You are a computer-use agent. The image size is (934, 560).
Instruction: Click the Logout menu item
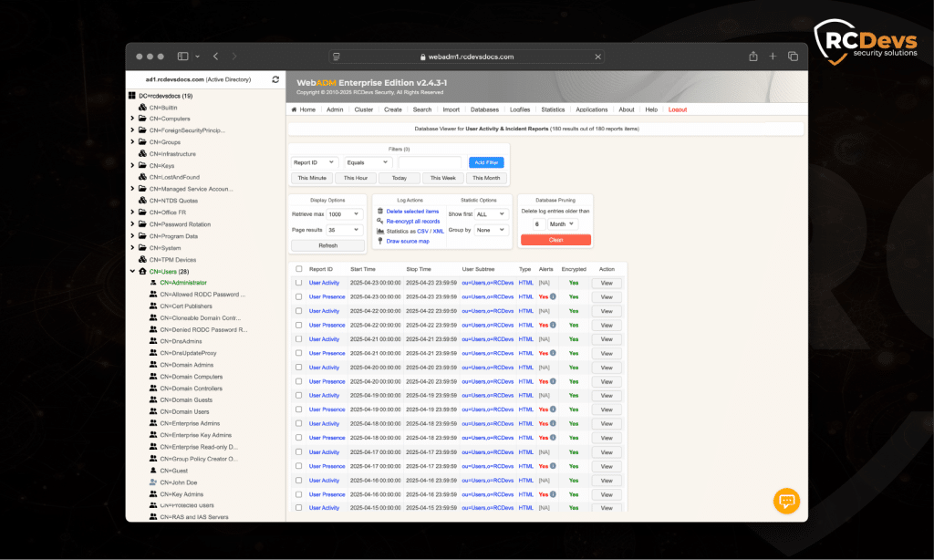(x=678, y=109)
